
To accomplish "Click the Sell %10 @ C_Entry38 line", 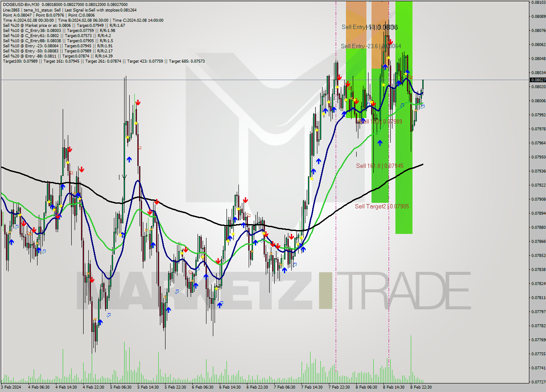I will pyautogui.click(x=59, y=30).
